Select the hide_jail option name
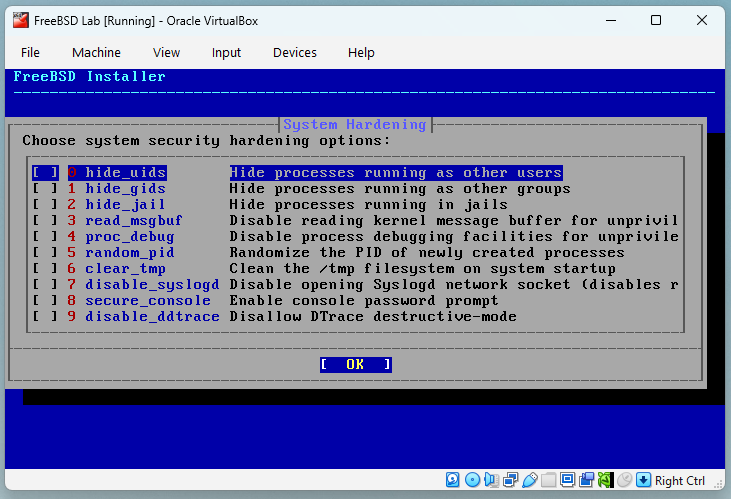This screenshot has height=499, width=731. (125, 204)
